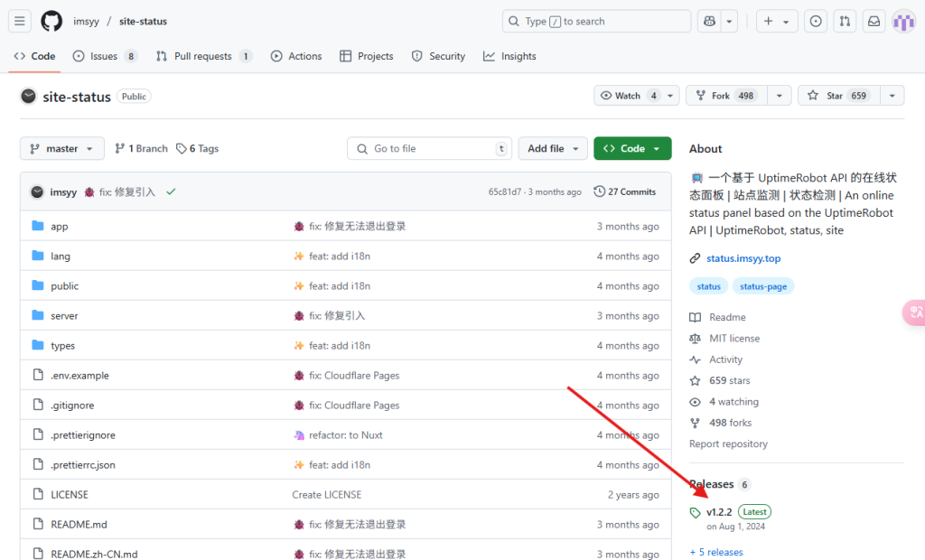The height and width of the screenshot is (560, 925).
Task: Visit the status.imsyy.top website link
Action: (x=743, y=258)
